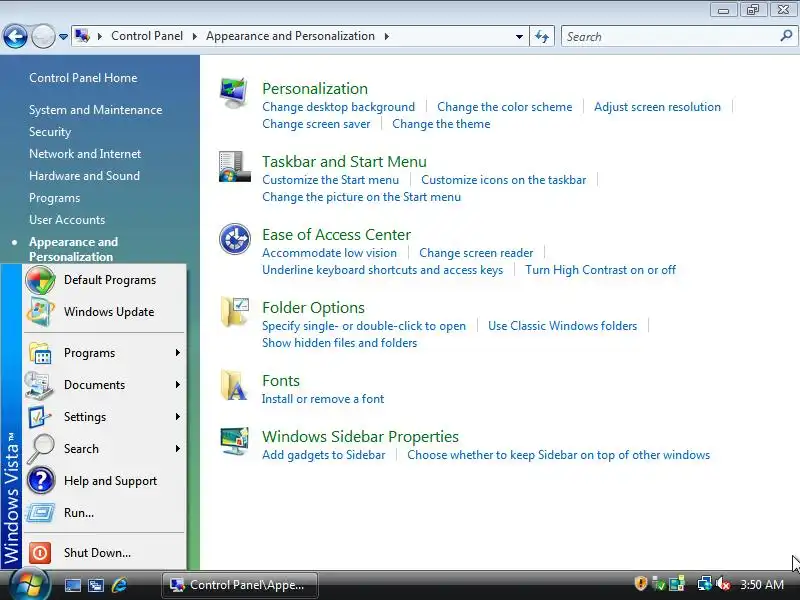The height and width of the screenshot is (600, 800).
Task: Expand the Programs submenu arrow
Action: (x=178, y=353)
